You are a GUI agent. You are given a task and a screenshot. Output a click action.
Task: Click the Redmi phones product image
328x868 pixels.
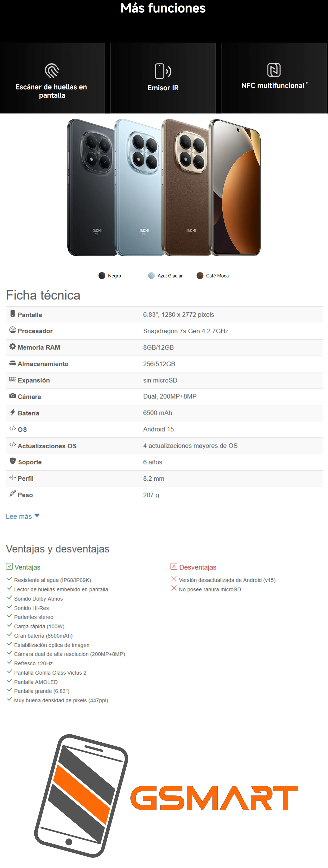click(164, 187)
